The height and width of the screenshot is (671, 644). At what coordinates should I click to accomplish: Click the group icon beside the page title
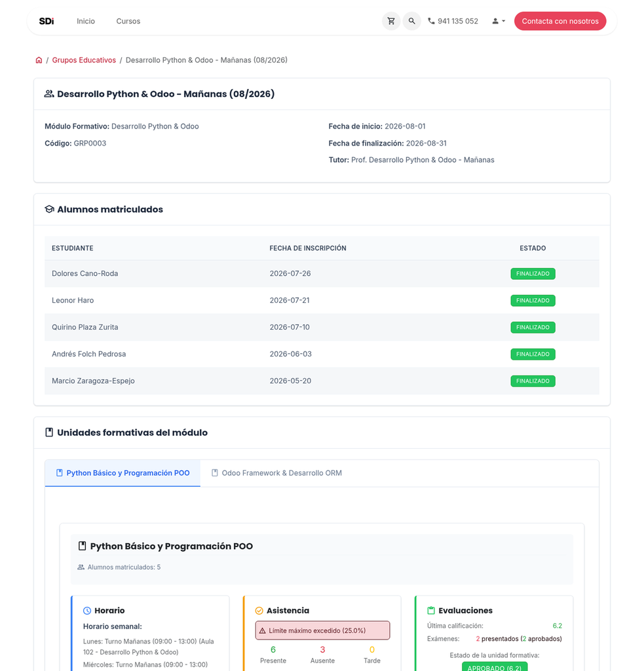pyautogui.click(x=49, y=94)
